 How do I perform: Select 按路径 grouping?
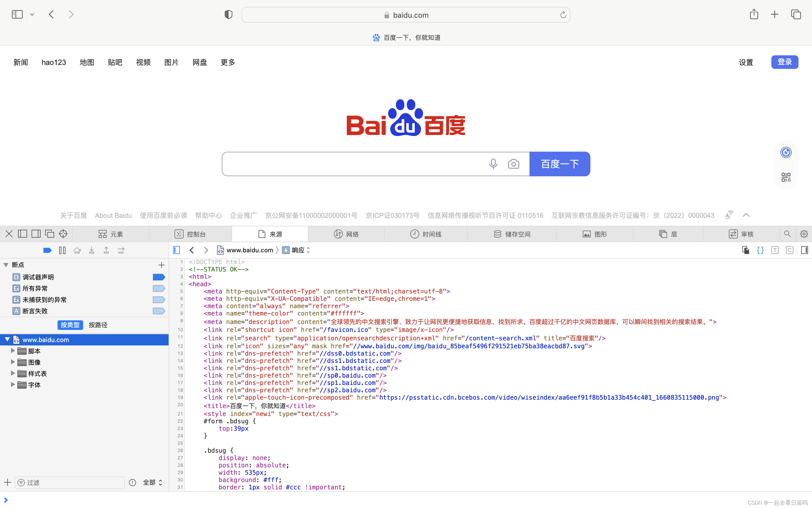click(x=98, y=325)
